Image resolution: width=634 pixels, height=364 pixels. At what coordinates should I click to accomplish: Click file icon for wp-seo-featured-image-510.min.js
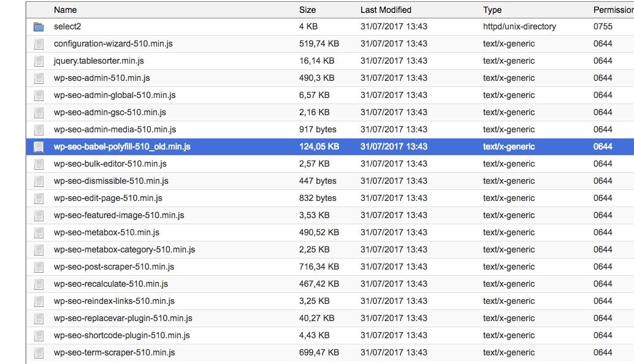(x=39, y=215)
